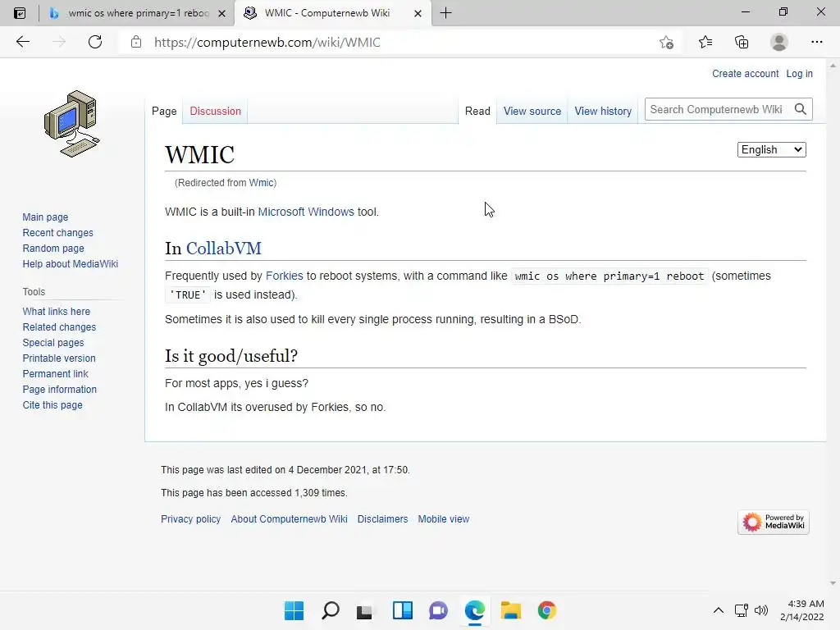Click the Log in link

pyautogui.click(x=799, y=73)
